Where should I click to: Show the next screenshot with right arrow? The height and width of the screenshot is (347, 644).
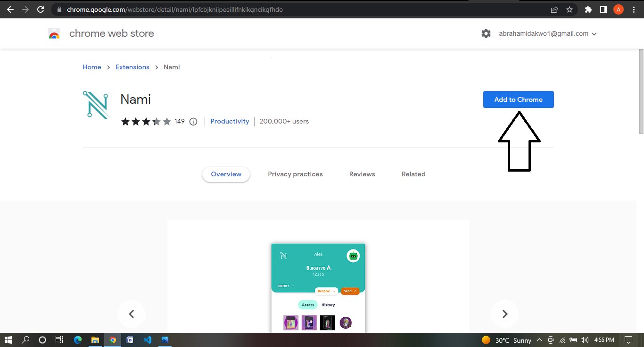[x=505, y=314]
